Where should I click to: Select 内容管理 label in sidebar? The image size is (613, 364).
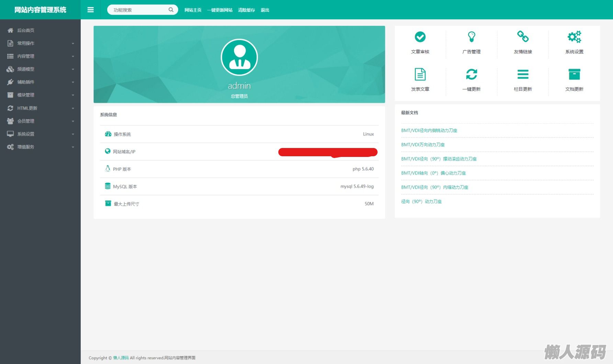tap(26, 56)
